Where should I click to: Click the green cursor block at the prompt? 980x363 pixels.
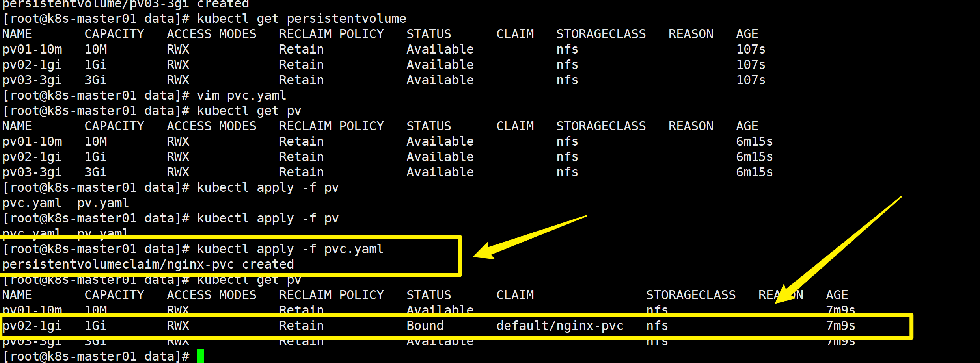click(x=201, y=356)
